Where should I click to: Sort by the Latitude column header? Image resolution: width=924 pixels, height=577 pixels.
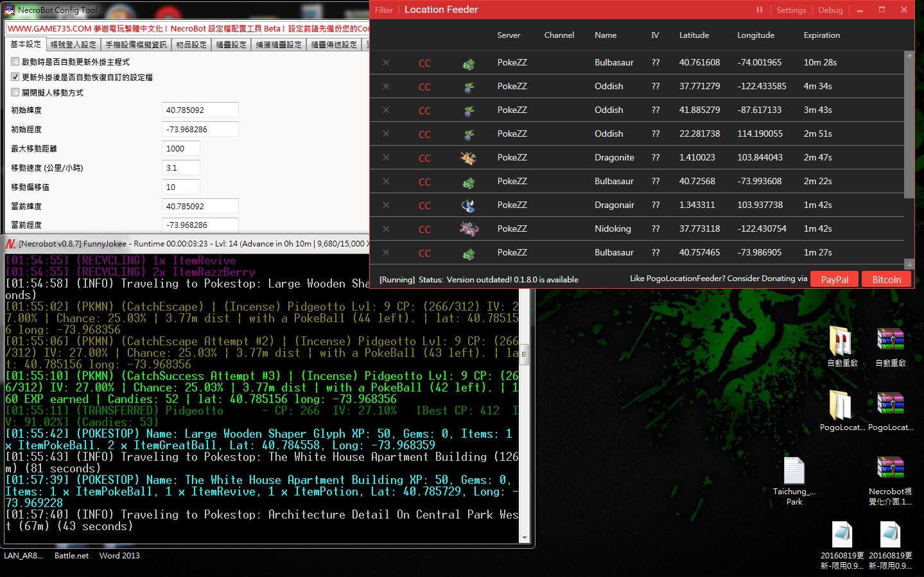coord(694,35)
